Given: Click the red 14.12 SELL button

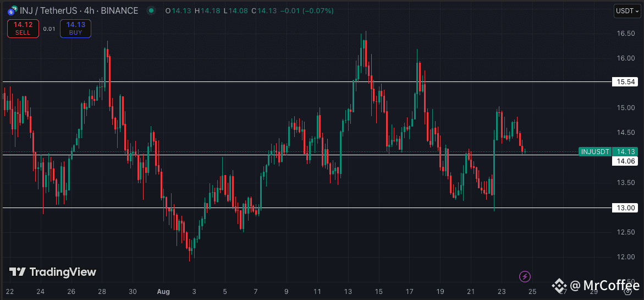Looking at the screenshot, I should [x=23, y=29].
